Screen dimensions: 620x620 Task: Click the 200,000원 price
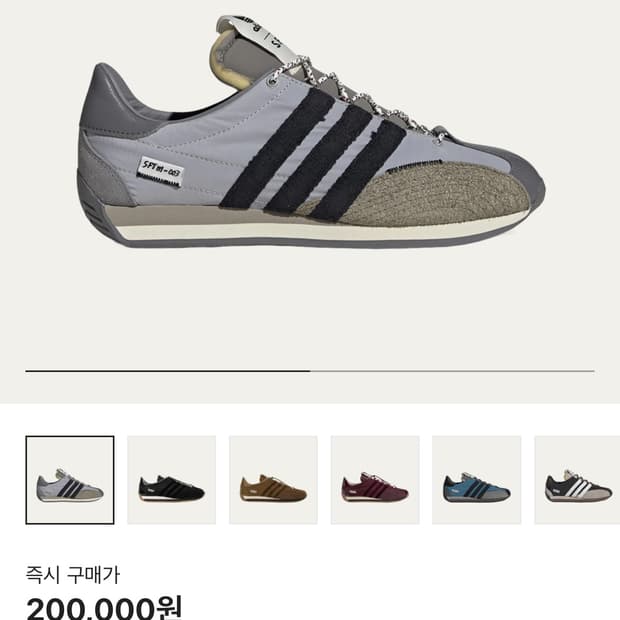(104, 608)
